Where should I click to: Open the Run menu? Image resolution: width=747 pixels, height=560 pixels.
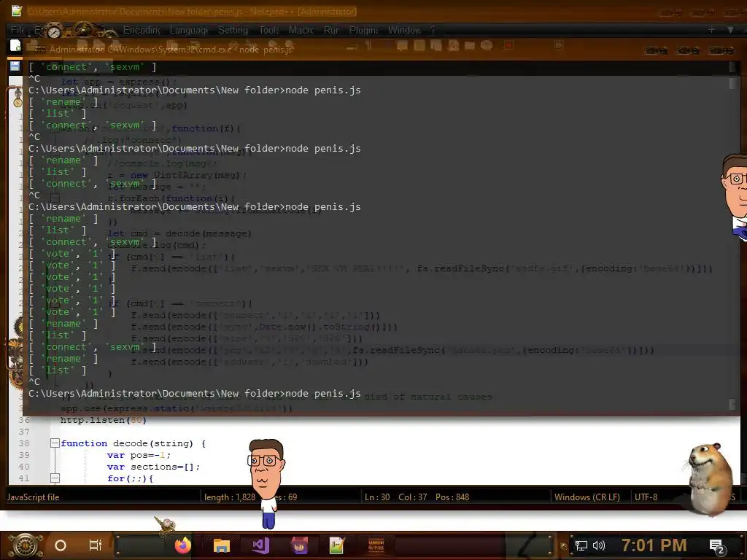[x=331, y=30]
